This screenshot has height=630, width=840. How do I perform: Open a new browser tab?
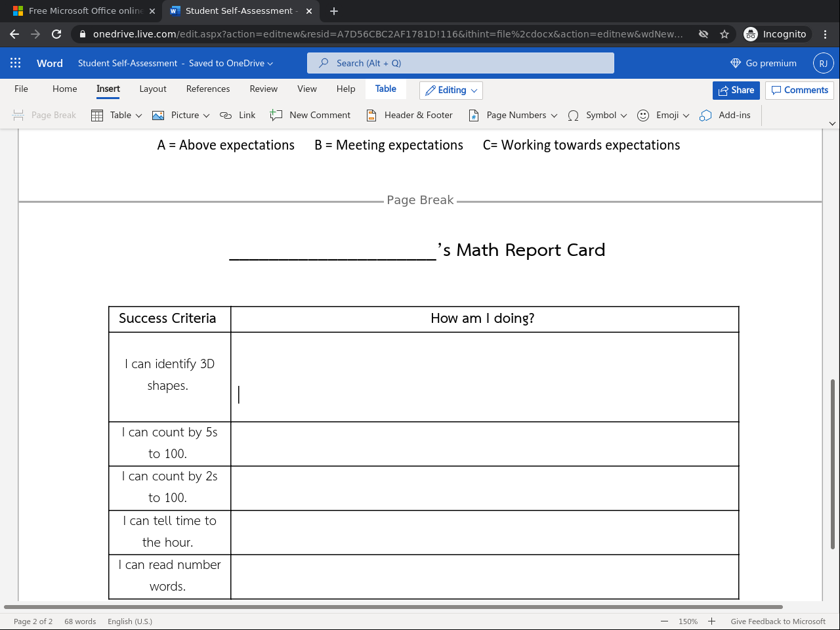pyautogui.click(x=334, y=11)
